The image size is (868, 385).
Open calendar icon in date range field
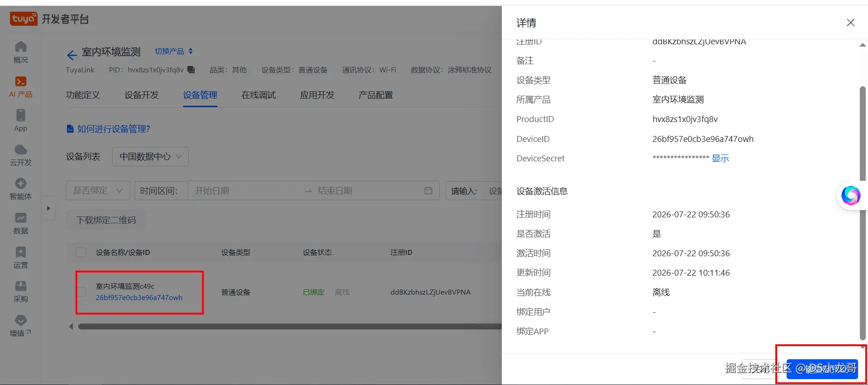(x=428, y=191)
